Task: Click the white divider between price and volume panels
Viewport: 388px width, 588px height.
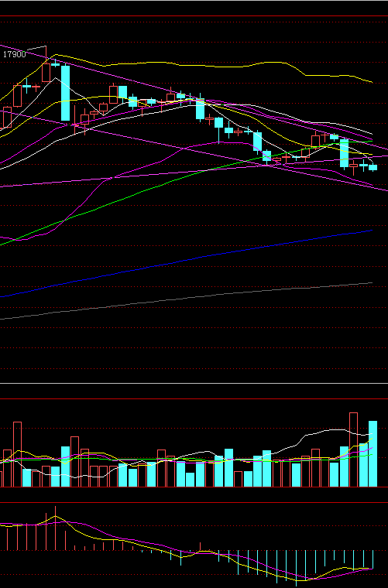Action: point(194,383)
